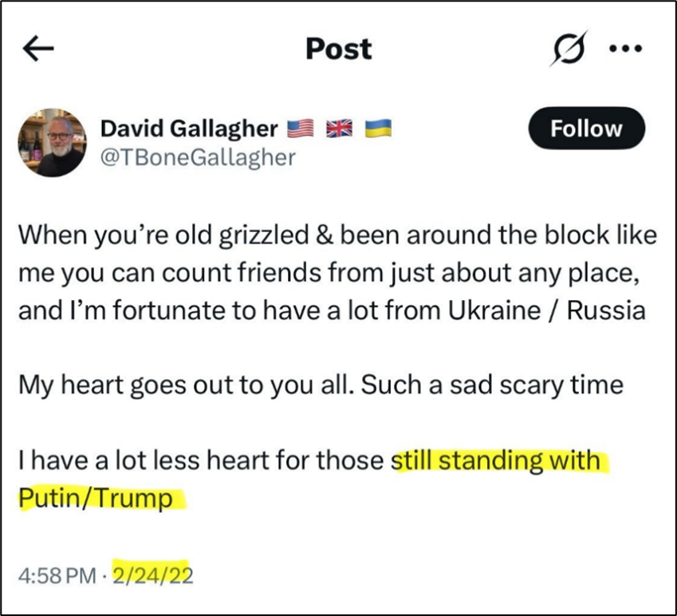Image resolution: width=677 pixels, height=616 pixels.
Task: Click the highlighted "Putin/Trump" text
Action: 95,499
